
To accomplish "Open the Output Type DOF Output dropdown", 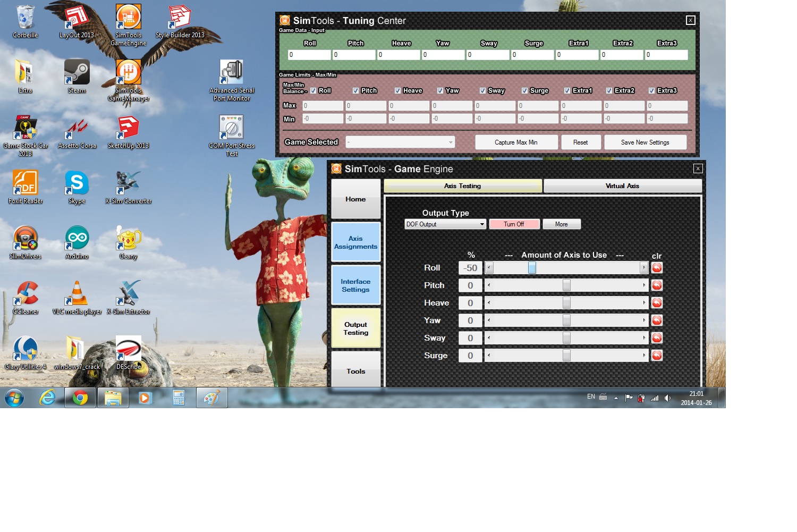I will point(445,224).
